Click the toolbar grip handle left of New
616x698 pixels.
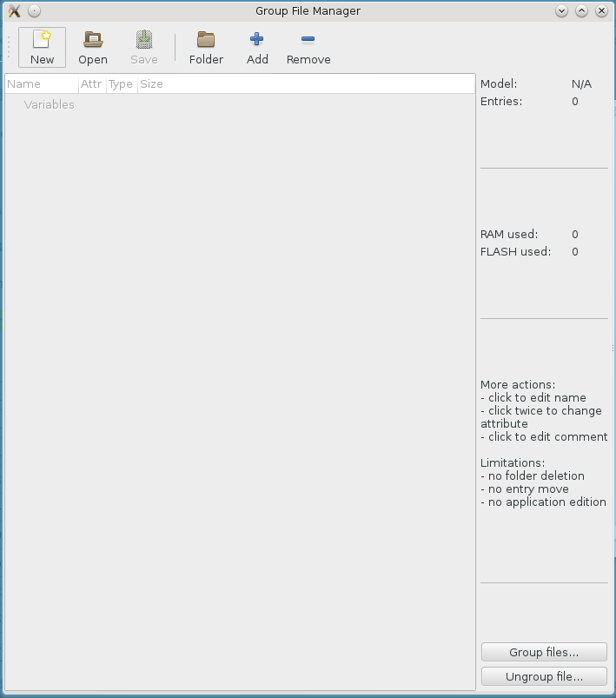pyautogui.click(x=10, y=47)
